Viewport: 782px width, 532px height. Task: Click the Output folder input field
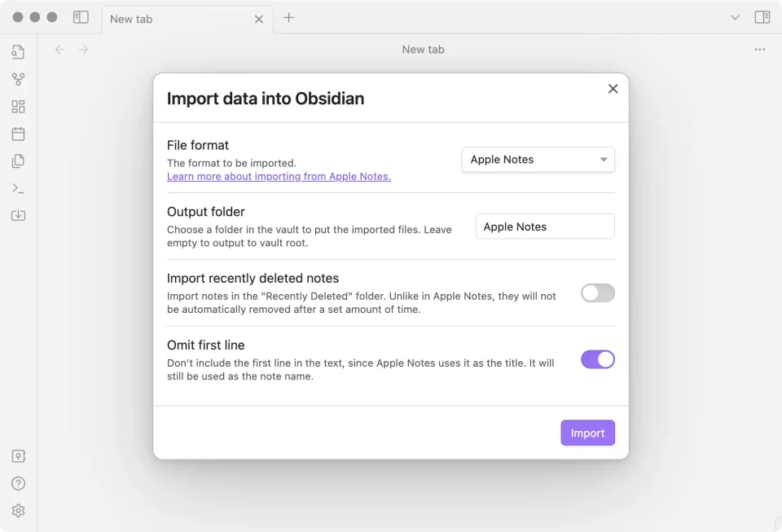click(x=545, y=226)
